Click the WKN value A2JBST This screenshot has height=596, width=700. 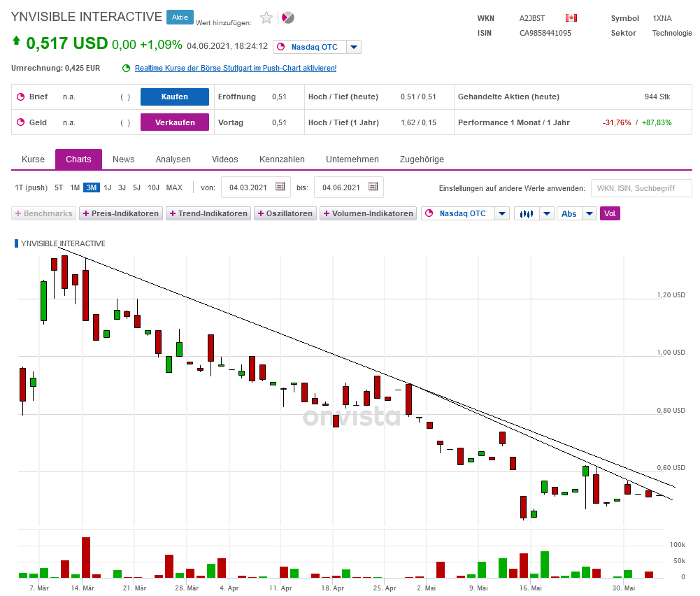point(532,18)
